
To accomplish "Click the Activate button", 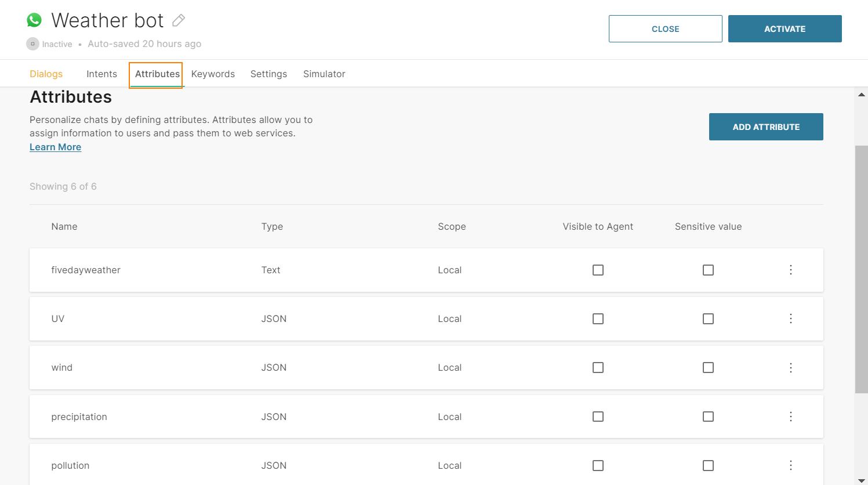I will point(785,29).
